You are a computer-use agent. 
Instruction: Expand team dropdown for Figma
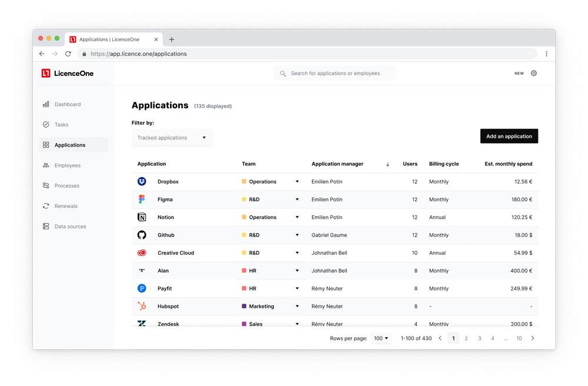click(x=297, y=199)
